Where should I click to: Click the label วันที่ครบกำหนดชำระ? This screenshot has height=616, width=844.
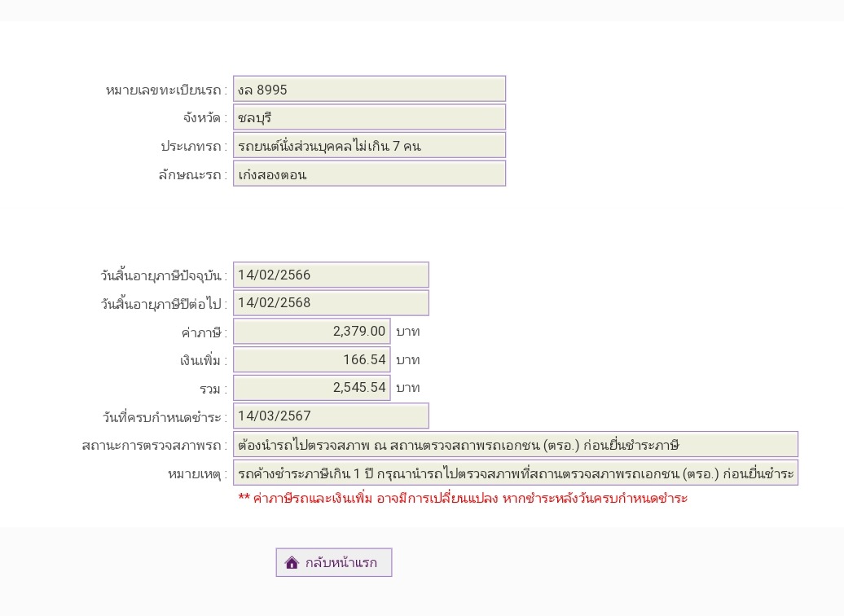(165, 417)
